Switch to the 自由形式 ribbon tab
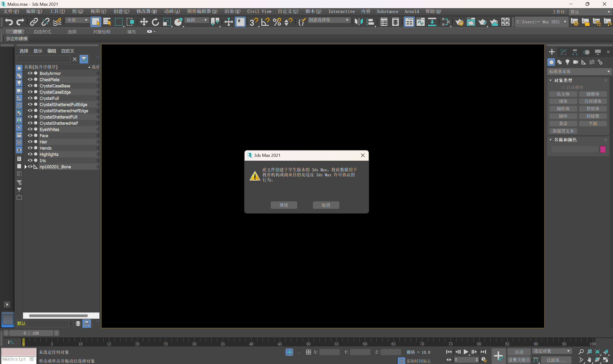The width and height of the screenshot is (613, 364). pos(42,32)
